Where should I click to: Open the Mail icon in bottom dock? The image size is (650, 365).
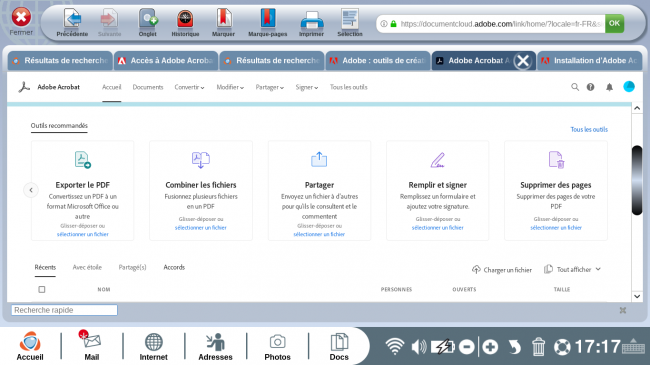(92, 346)
